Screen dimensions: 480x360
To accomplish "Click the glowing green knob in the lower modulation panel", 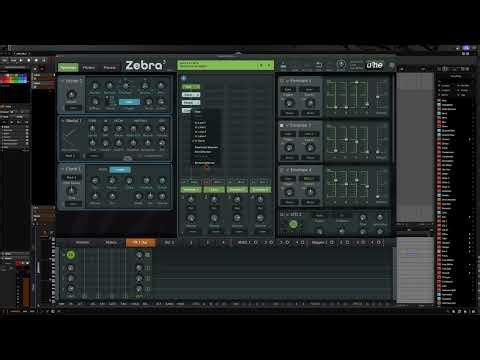I will click(70, 255).
